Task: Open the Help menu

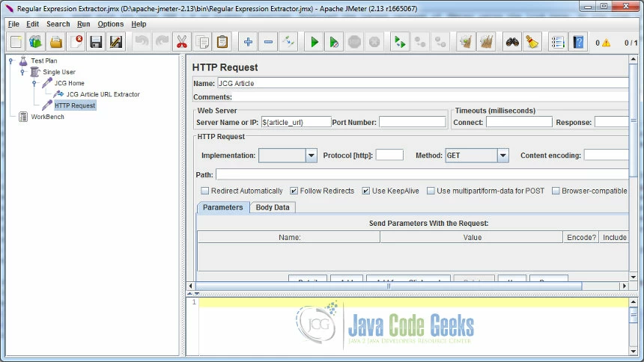Action: click(139, 24)
